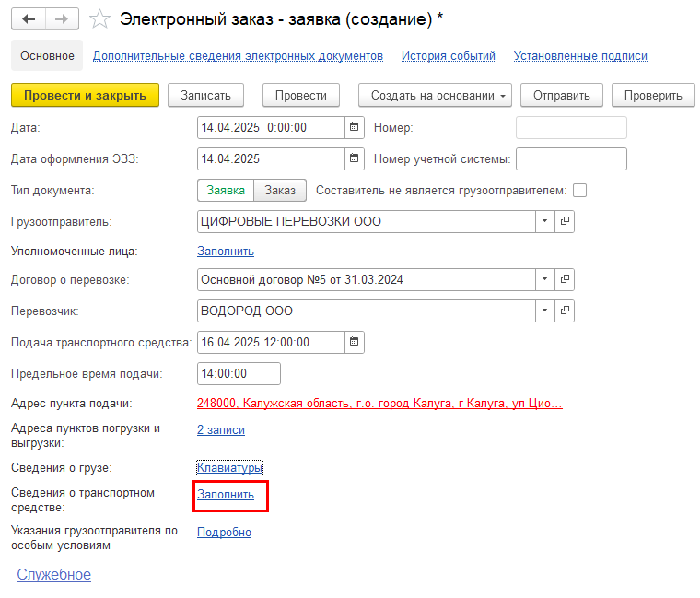Screen dimensions: 700x598
Task: Open the red Адрес пункта подачи link
Action: pyautogui.click(x=379, y=404)
